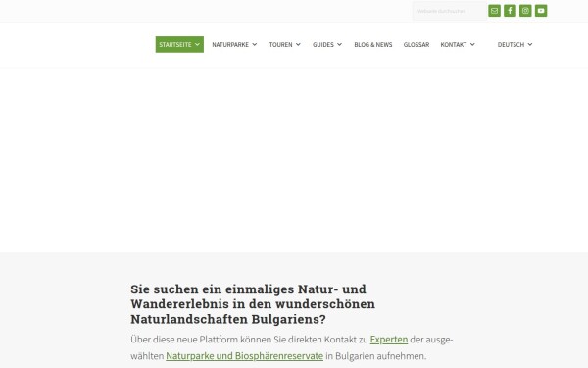Image resolution: width=588 pixels, height=368 pixels.
Task: Navigate to Blog & News
Action: 373,45
